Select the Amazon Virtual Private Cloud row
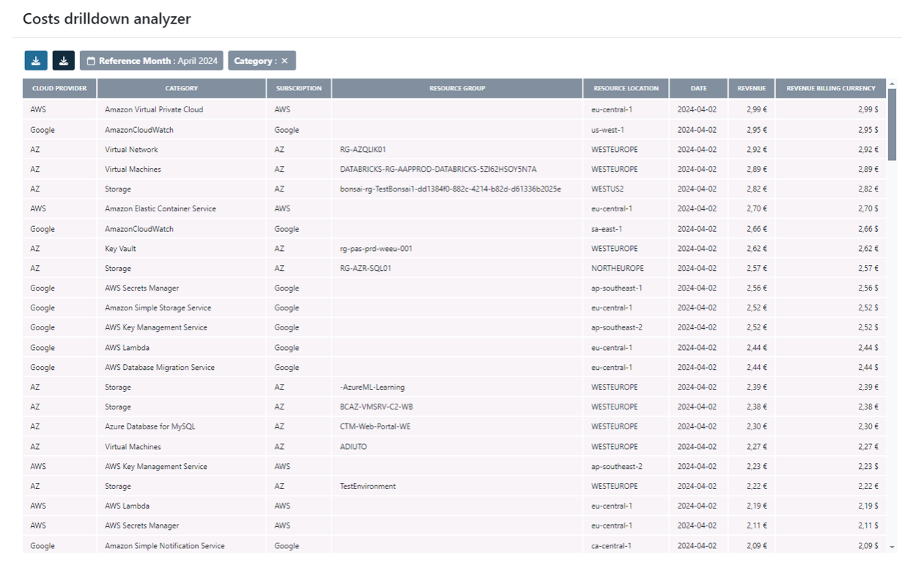This screenshot has height=571, width=924. pyautogui.click(x=154, y=109)
